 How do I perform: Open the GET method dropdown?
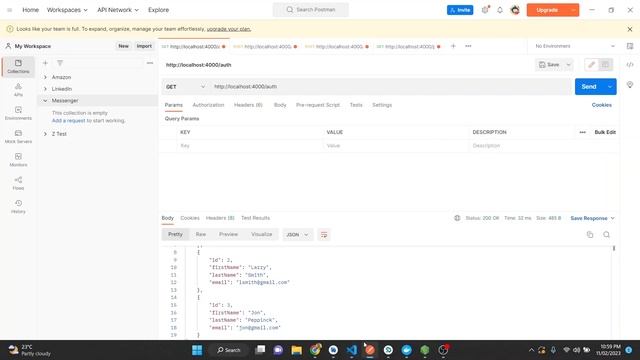pos(186,87)
